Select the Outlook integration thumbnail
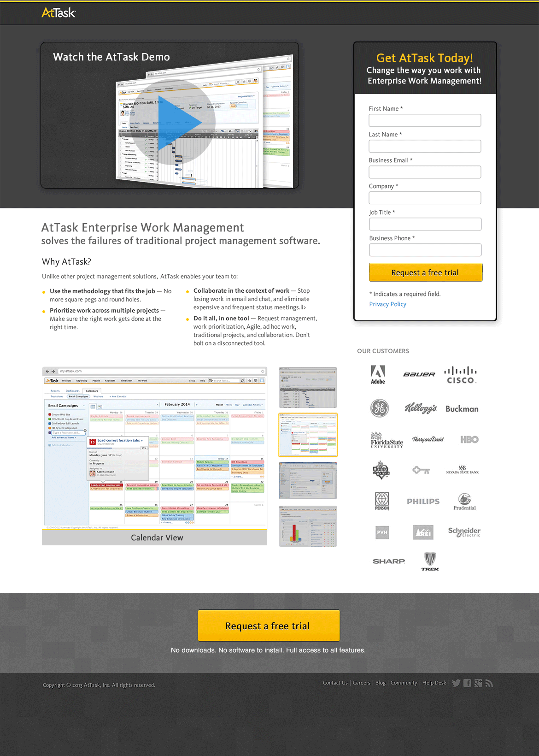Screen dimensions: 539x756 [308, 481]
